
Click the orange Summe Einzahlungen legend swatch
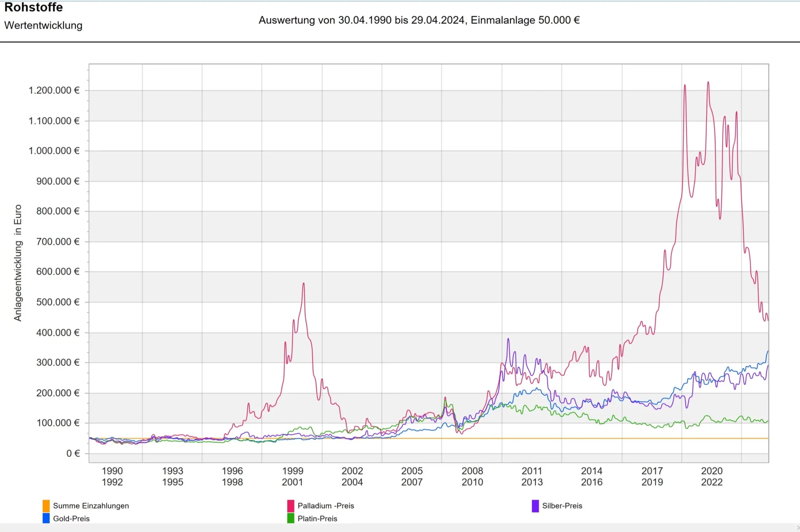46,506
